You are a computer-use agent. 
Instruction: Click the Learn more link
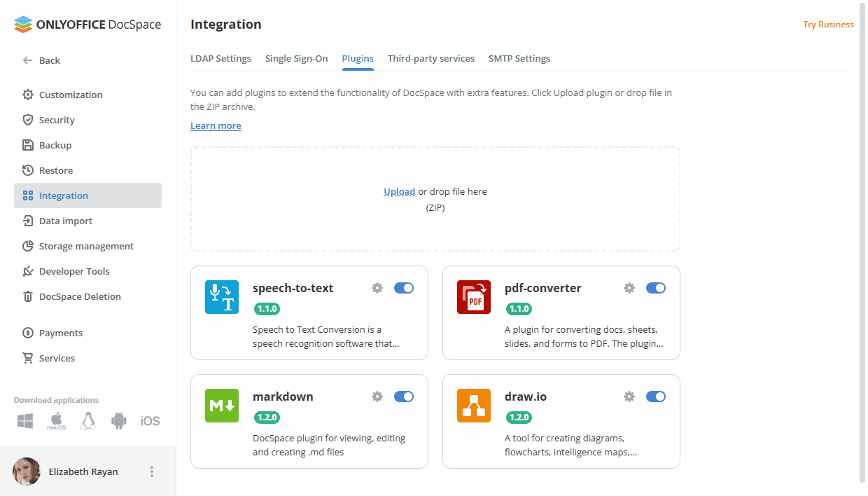pyautogui.click(x=215, y=125)
